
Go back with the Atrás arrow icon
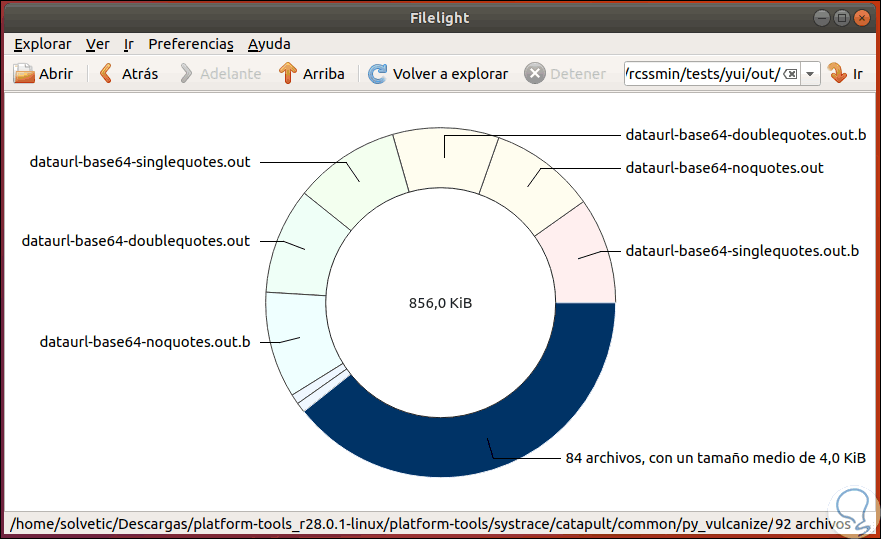(x=106, y=74)
